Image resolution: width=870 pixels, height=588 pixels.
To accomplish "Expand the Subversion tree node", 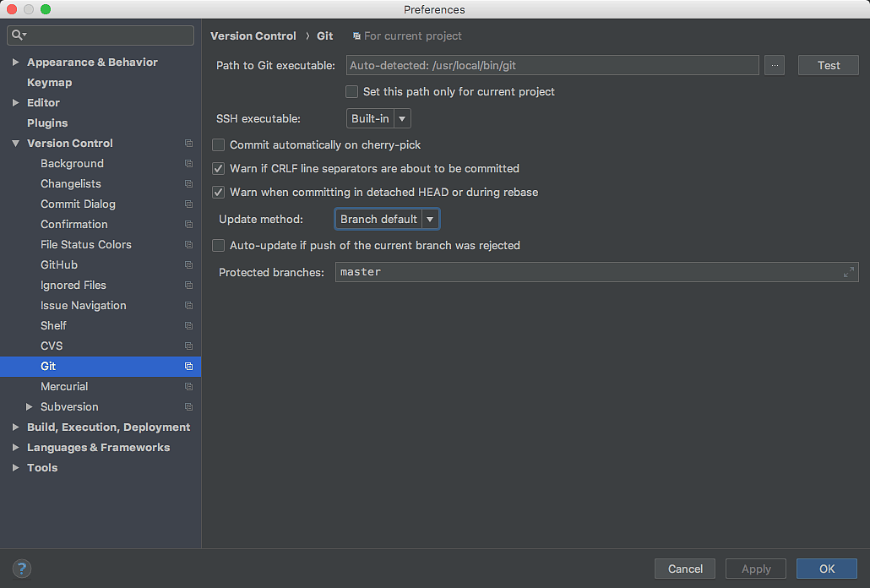I will [x=30, y=407].
